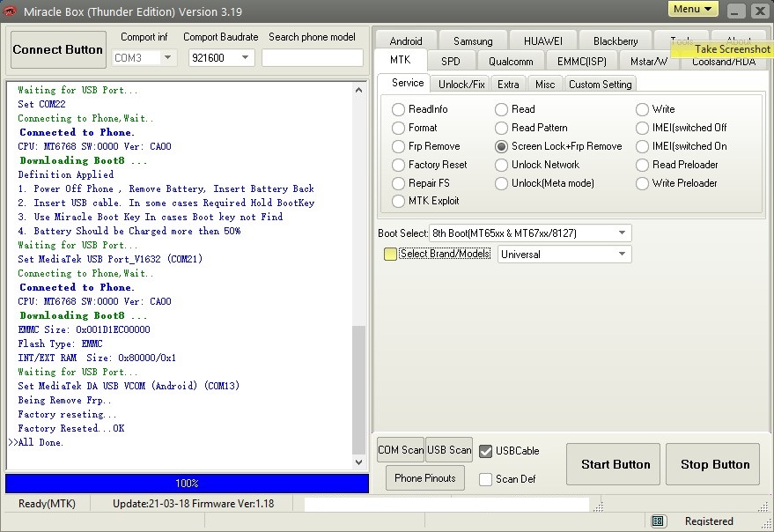774x532 pixels.
Task: Expand the Boot Select dropdown
Action: [622, 233]
